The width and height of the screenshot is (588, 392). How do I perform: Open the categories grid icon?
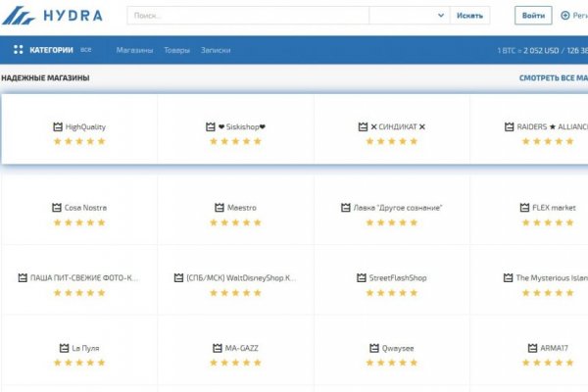tap(19, 49)
